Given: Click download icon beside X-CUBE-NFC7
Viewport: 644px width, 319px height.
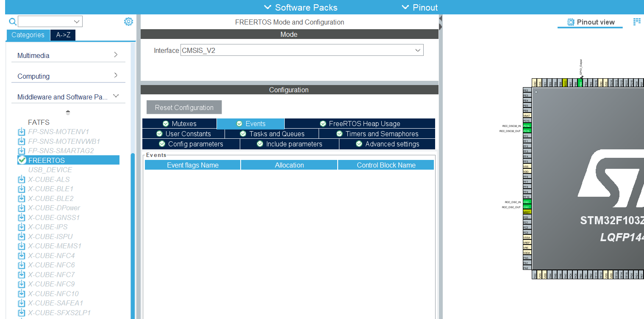Looking at the screenshot, I should pyautogui.click(x=22, y=275).
